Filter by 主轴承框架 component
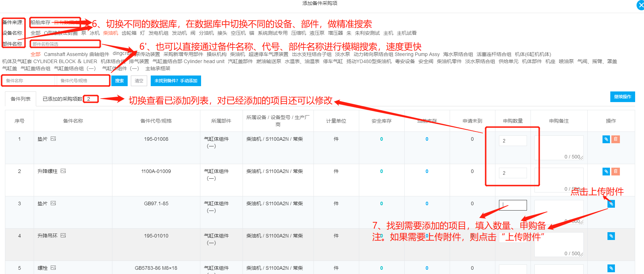This screenshot has width=644, height=274. coord(158,68)
